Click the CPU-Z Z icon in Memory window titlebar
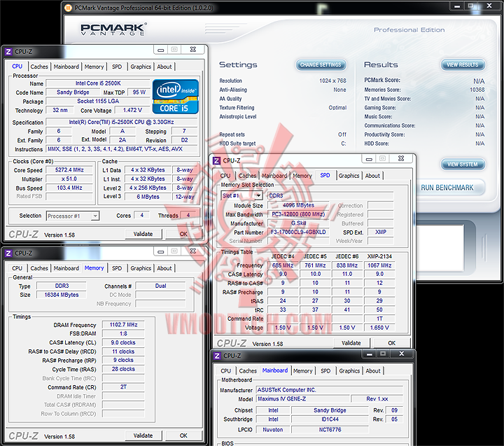The image size is (504, 446). click(8, 253)
